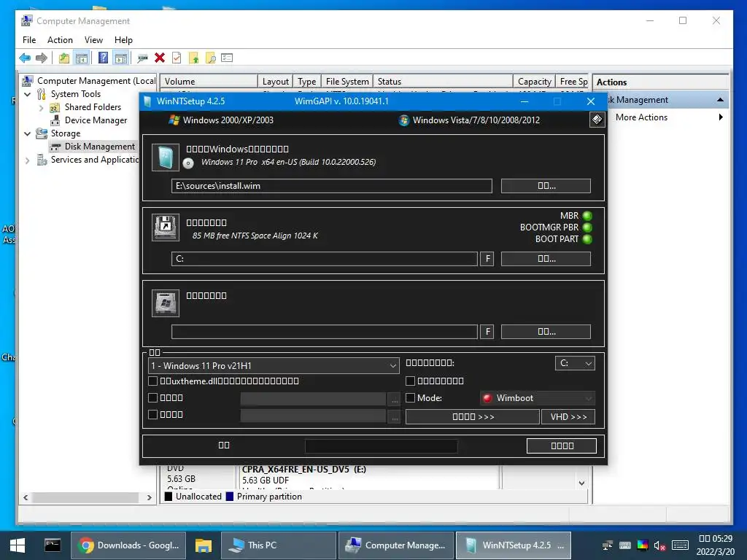Click the boot drive floppy disk icon
747x560 pixels.
pos(166,227)
